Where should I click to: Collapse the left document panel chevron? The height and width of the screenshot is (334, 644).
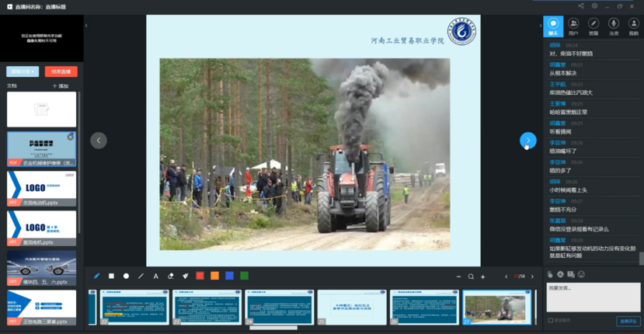point(86,26)
